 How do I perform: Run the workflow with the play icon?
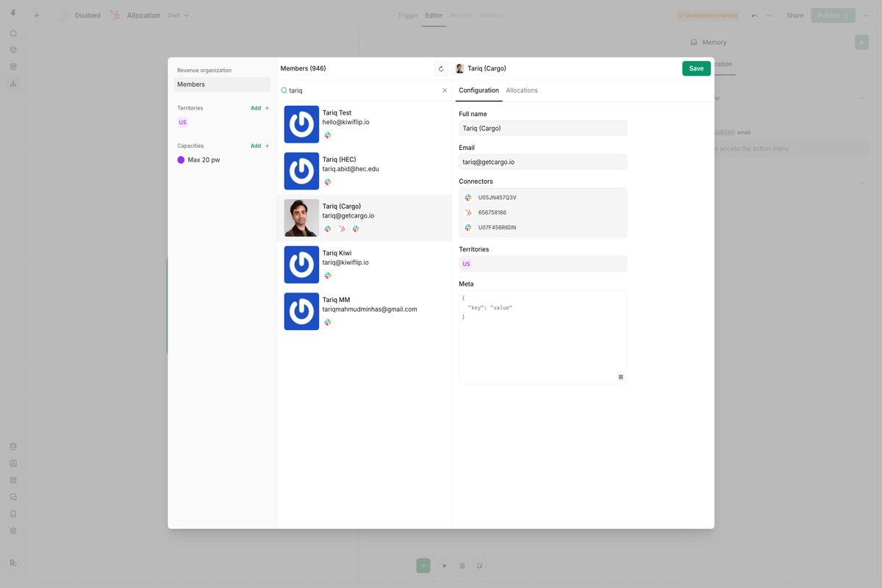coord(445,566)
